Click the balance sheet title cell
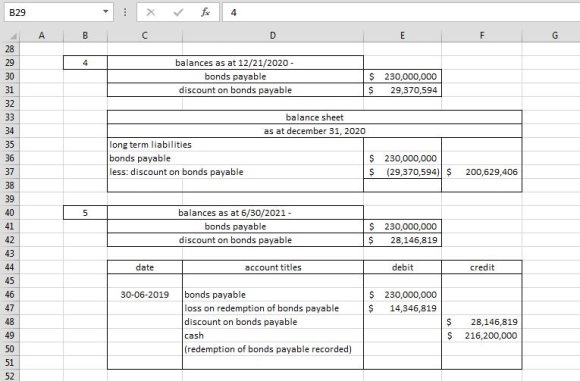The image size is (580, 381). (314, 117)
